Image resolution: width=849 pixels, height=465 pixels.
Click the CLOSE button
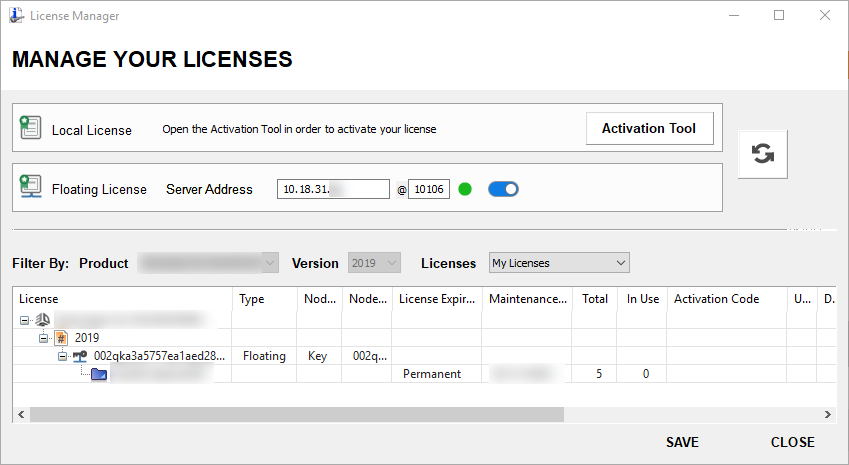point(792,442)
